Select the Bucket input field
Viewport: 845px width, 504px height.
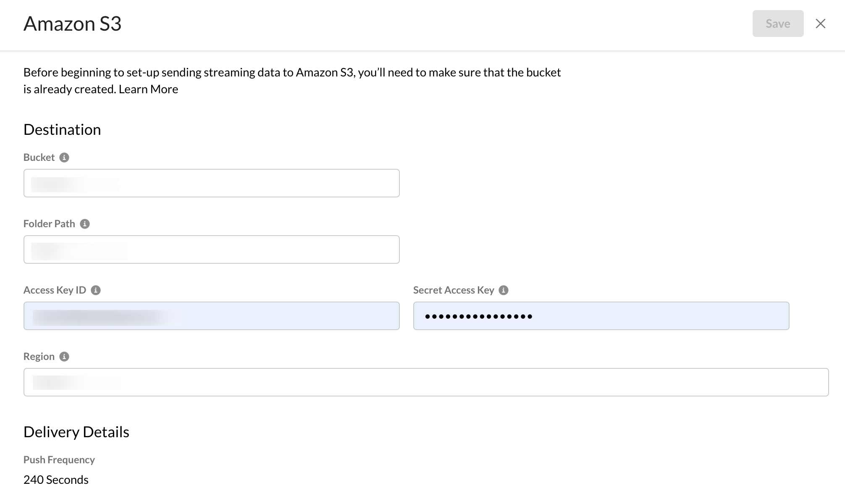(211, 183)
